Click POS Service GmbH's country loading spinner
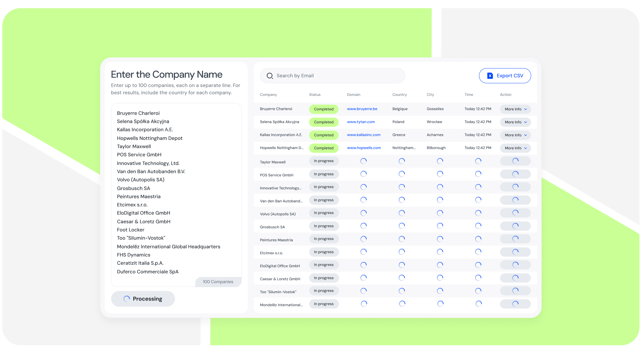 tap(401, 174)
